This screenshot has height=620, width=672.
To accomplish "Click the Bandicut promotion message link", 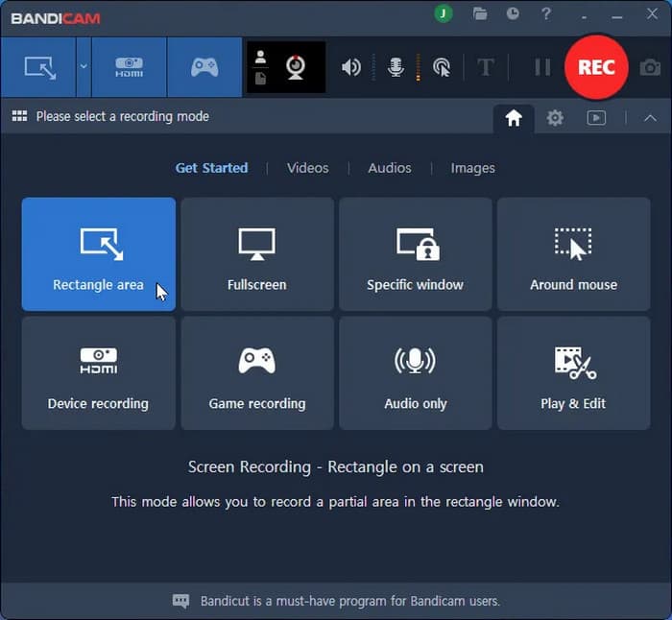I will tap(350, 601).
